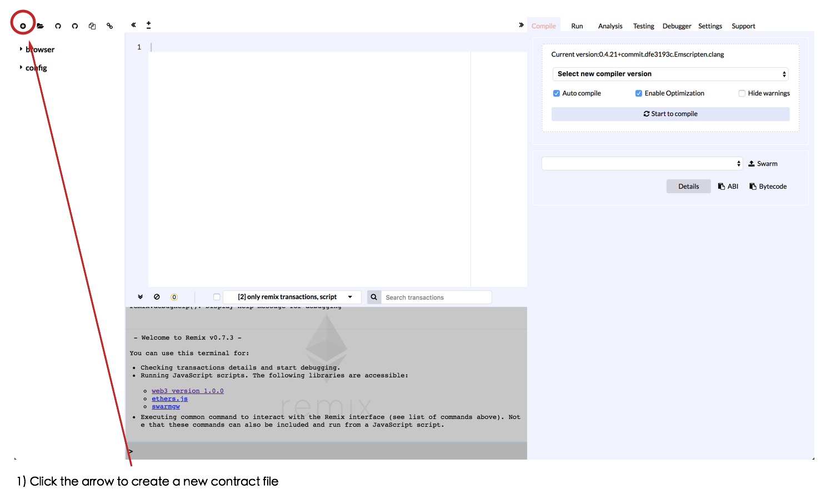Select the Testing tab

pyautogui.click(x=644, y=26)
